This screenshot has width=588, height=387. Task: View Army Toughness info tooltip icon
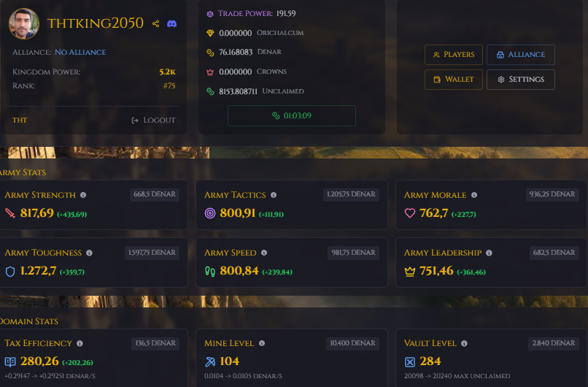pyautogui.click(x=89, y=253)
